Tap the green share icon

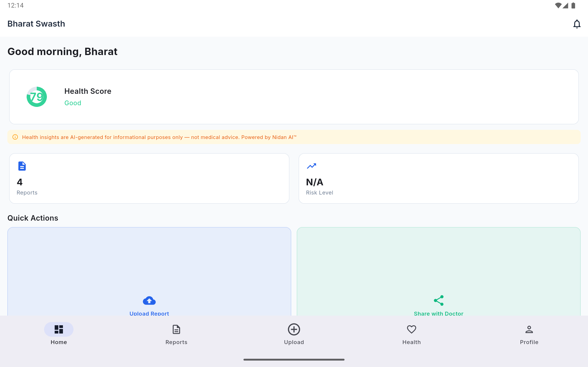point(438,300)
